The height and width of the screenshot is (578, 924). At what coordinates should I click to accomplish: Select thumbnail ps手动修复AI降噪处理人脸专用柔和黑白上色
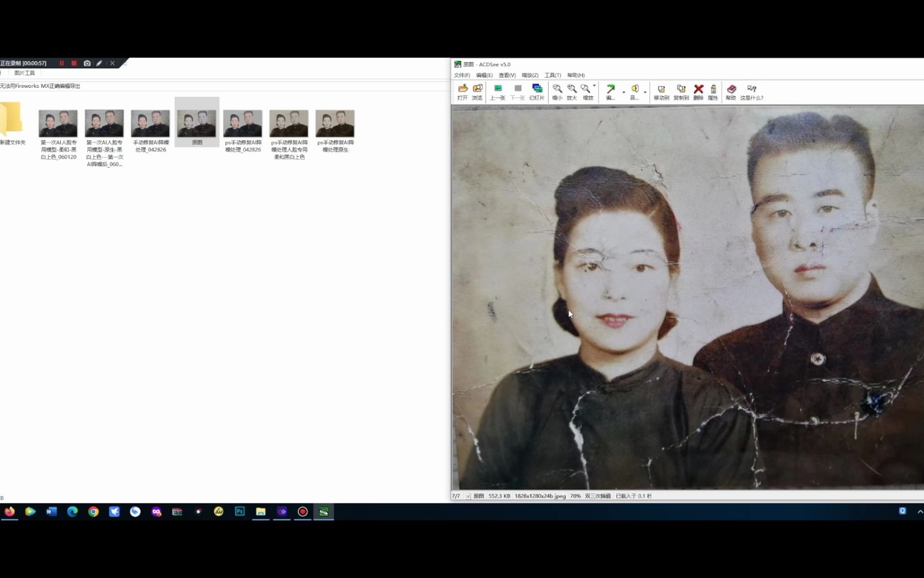pyautogui.click(x=289, y=135)
